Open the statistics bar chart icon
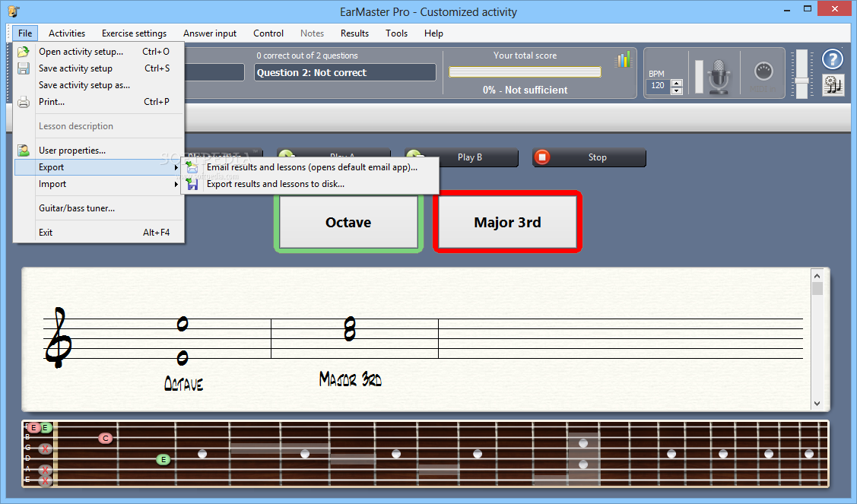 click(623, 59)
